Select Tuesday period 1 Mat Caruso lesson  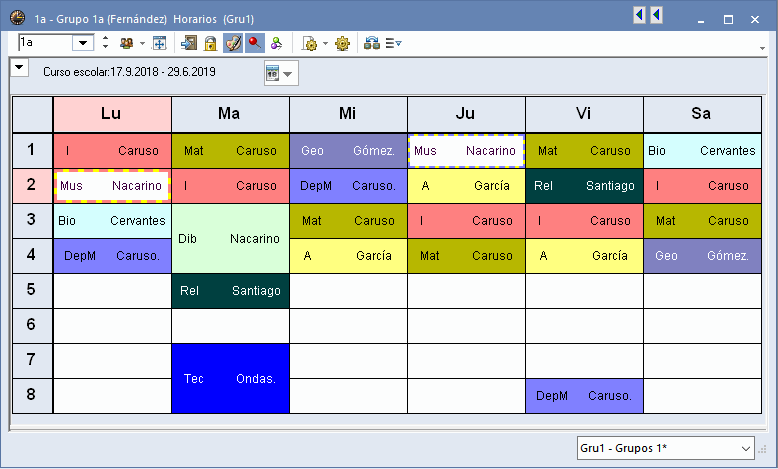click(x=230, y=151)
